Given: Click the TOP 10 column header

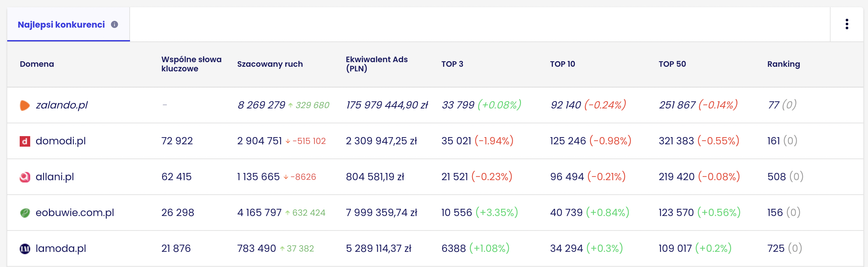Looking at the screenshot, I should tap(562, 64).
